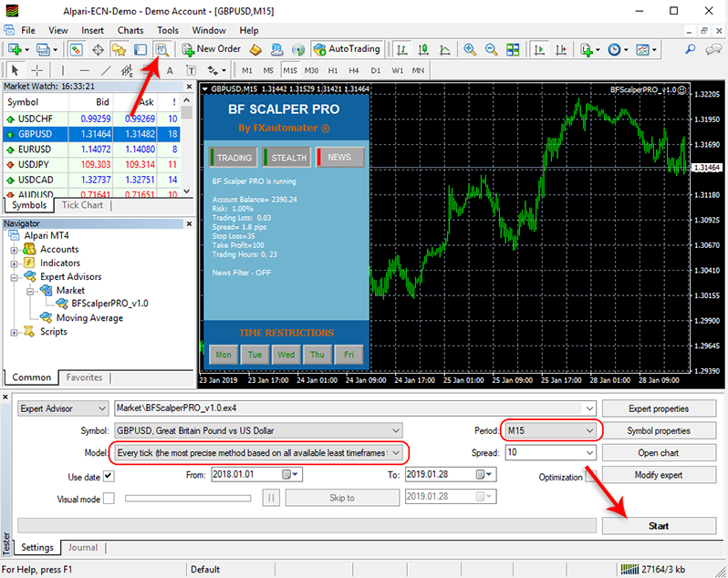This screenshot has width=728, height=578.
Task: Toggle the Strategy Tester icon
Action: pos(162,49)
